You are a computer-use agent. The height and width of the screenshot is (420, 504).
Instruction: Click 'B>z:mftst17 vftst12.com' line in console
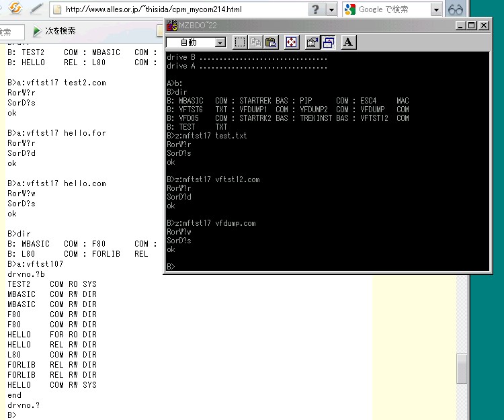pyautogui.click(x=213, y=179)
